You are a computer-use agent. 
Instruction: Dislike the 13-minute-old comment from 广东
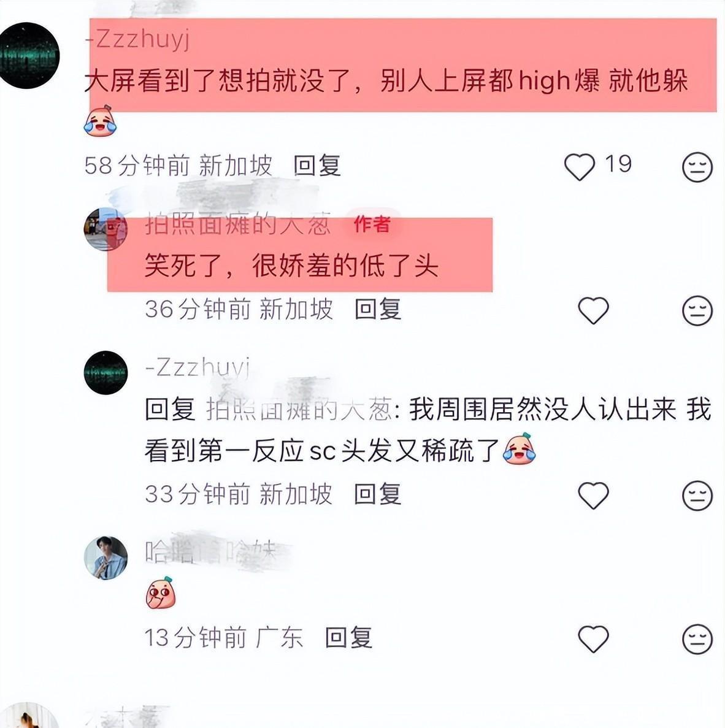(697, 639)
